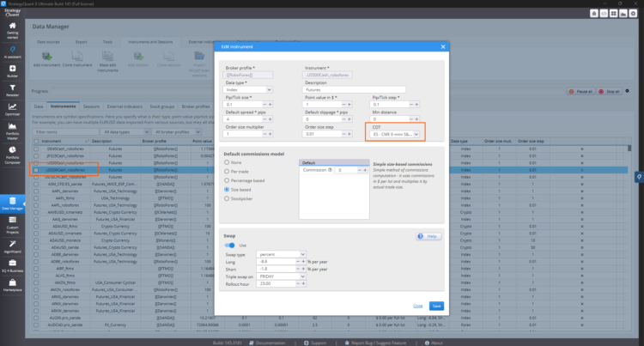Screen dimensions: 644x346
Task: Open the All broker profiles filter dropdown
Action: point(177,132)
